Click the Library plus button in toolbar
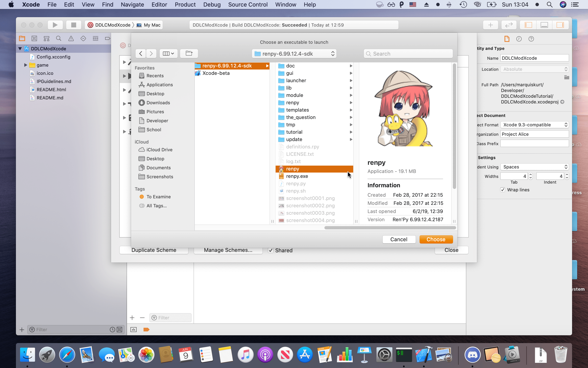Viewport: 588px width, 368px height. click(x=491, y=25)
